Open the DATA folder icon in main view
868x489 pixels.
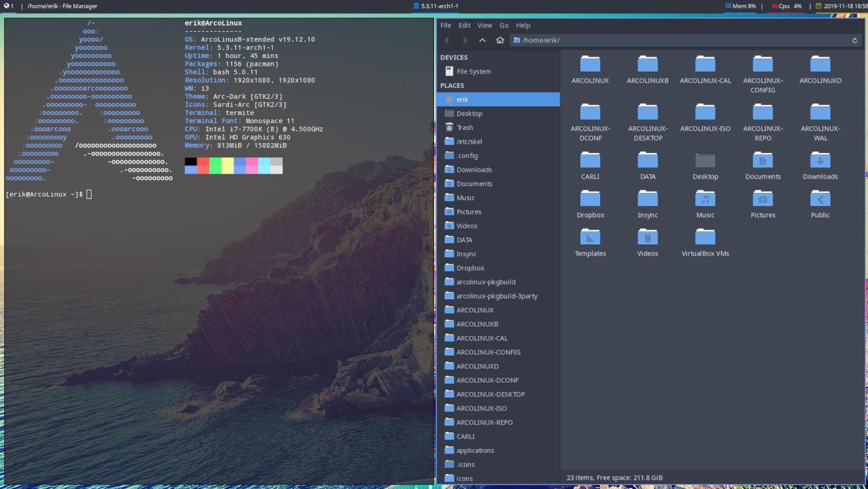pyautogui.click(x=648, y=160)
